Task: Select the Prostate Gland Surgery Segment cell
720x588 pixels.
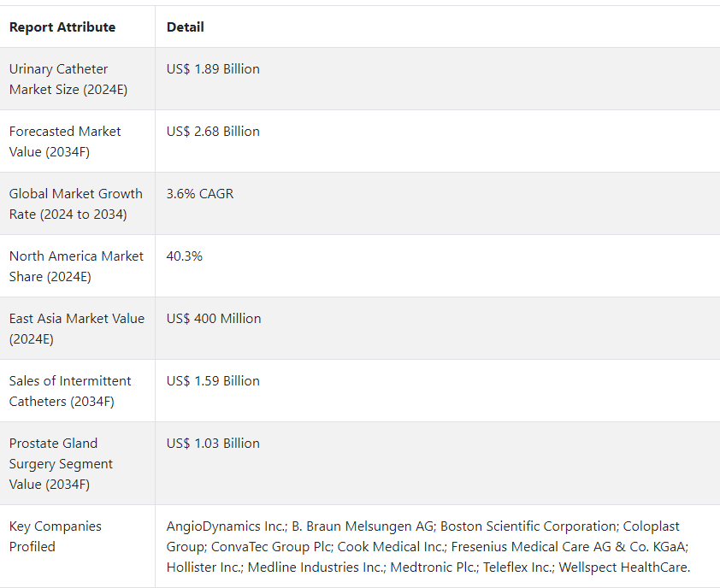Action: (x=61, y=463)
